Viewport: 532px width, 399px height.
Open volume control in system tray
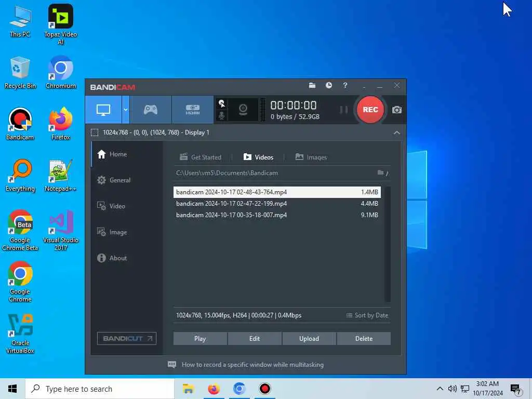click(453, 389)
